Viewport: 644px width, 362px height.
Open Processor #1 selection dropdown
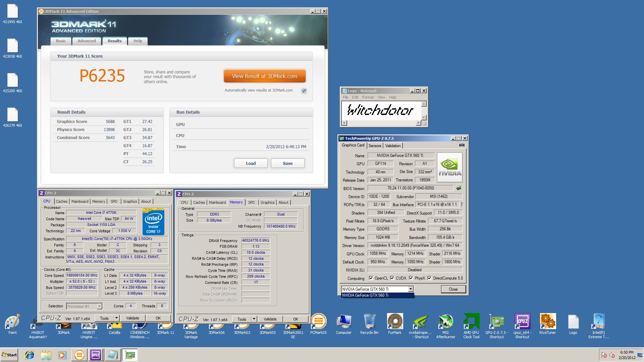pyautogui.click(x=99, y=306)
